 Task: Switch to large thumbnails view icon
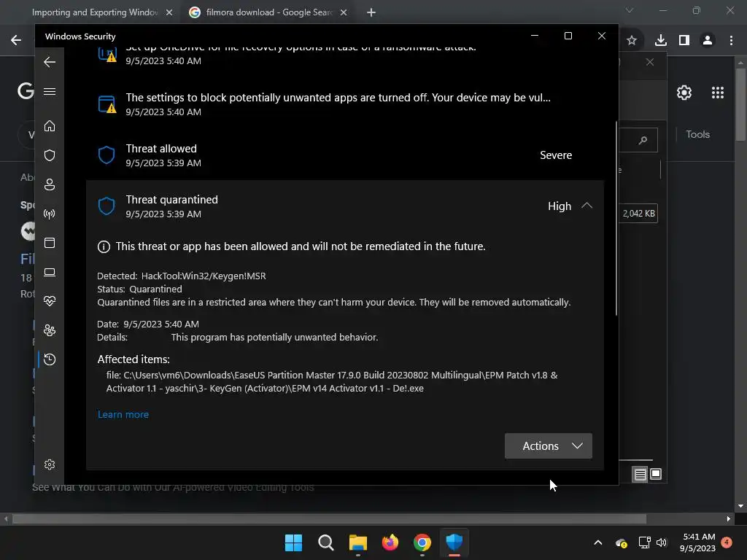[x=656, y=474]
